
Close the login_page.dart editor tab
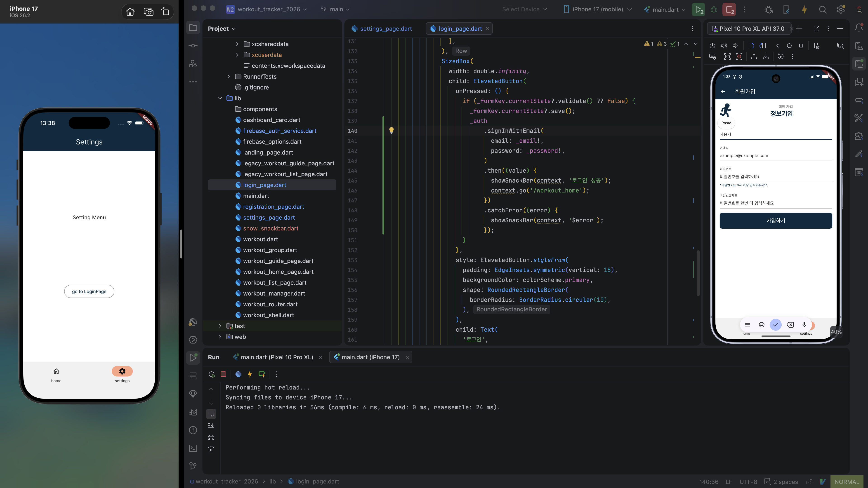click(487, 29)
